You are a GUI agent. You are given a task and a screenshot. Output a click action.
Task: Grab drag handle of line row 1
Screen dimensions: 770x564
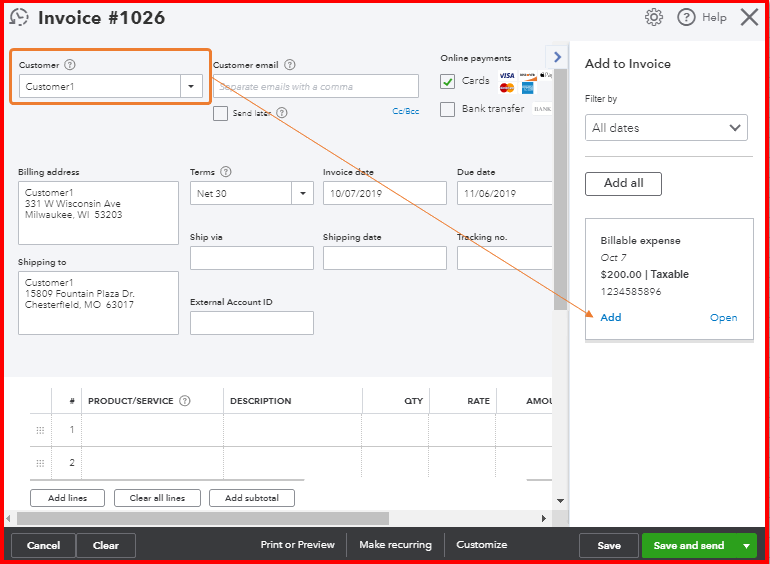point(40,430)
